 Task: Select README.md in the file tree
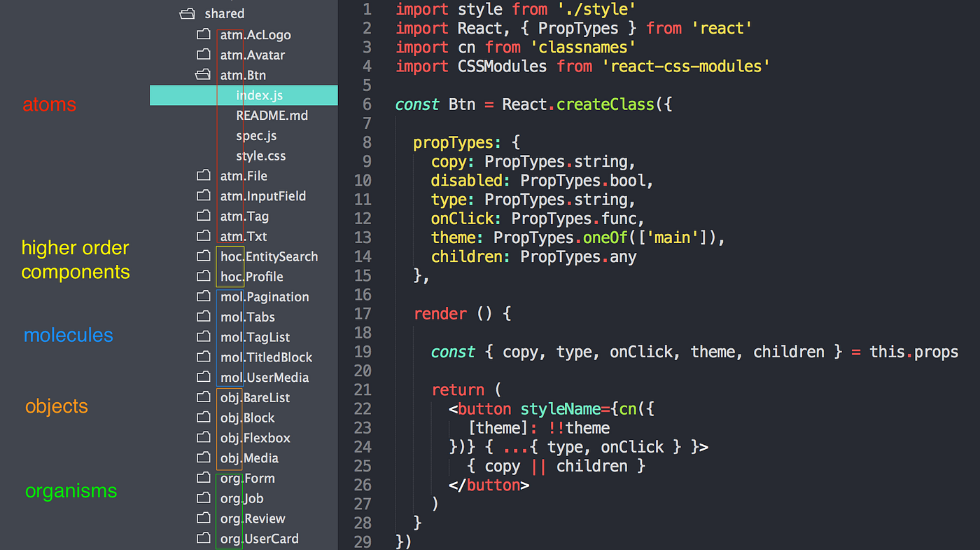pos(272,115)
